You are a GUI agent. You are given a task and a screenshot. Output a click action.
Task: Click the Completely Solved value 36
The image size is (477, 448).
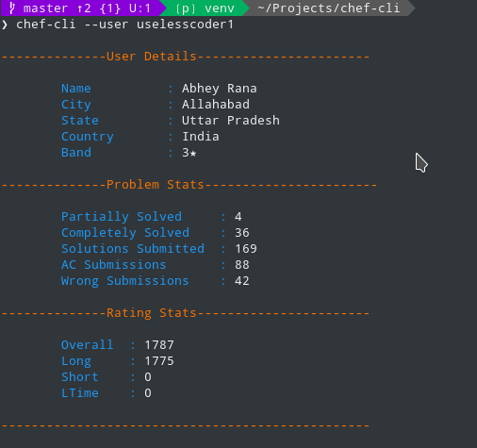tap(242, 233)
